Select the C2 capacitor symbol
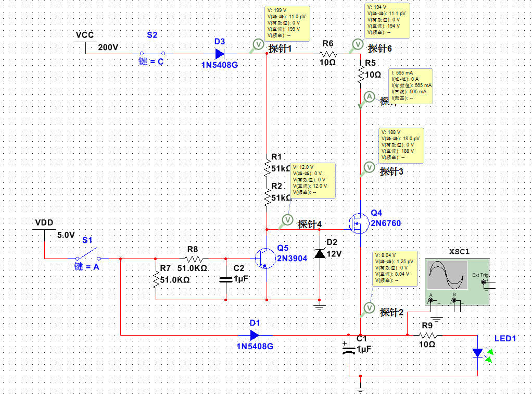Screen dimensions: 532x394 coord(226,279)
